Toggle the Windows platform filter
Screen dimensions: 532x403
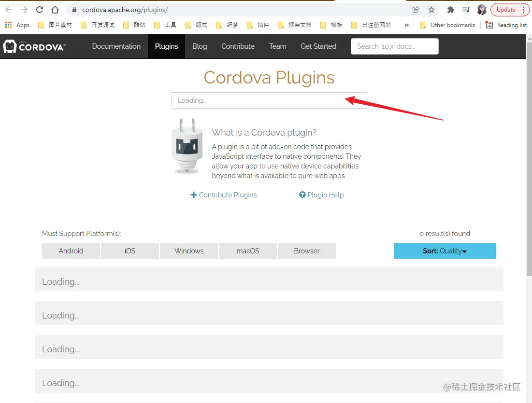pyautogui.click(x=189, y=251)
